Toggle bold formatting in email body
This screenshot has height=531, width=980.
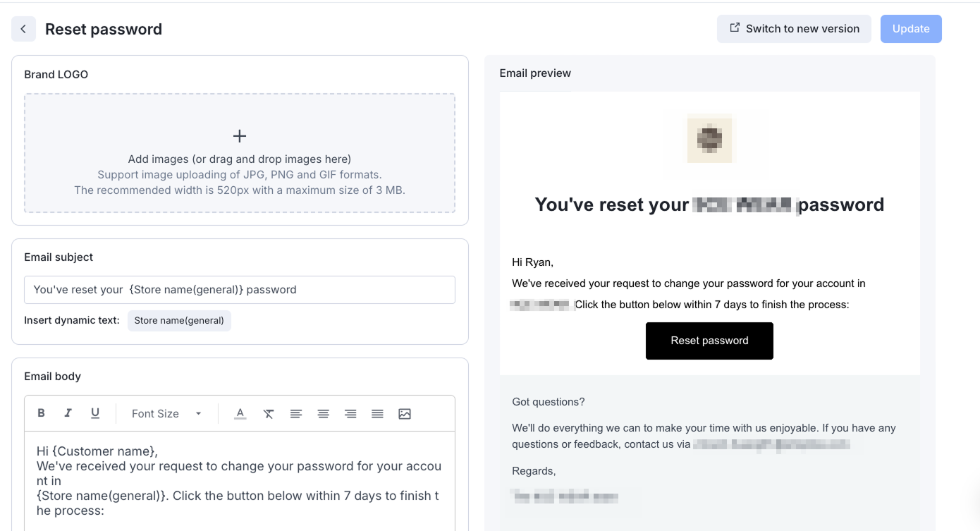click(42, 413)
